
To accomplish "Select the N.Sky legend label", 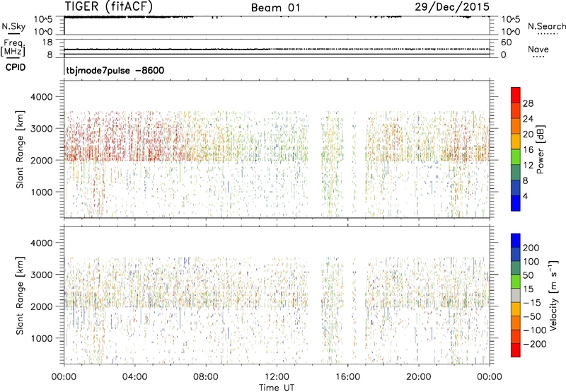I will [x=13, y=26].
